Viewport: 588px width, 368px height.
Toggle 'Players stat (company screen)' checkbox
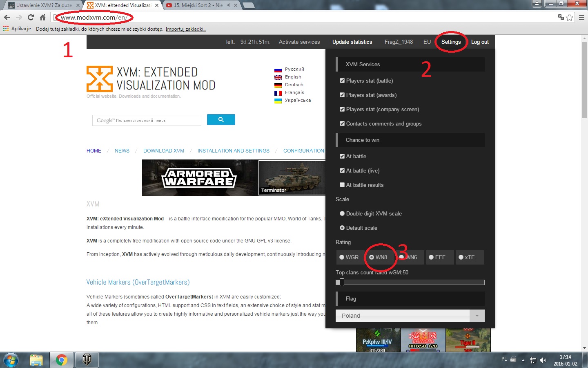tap(342, 109)
